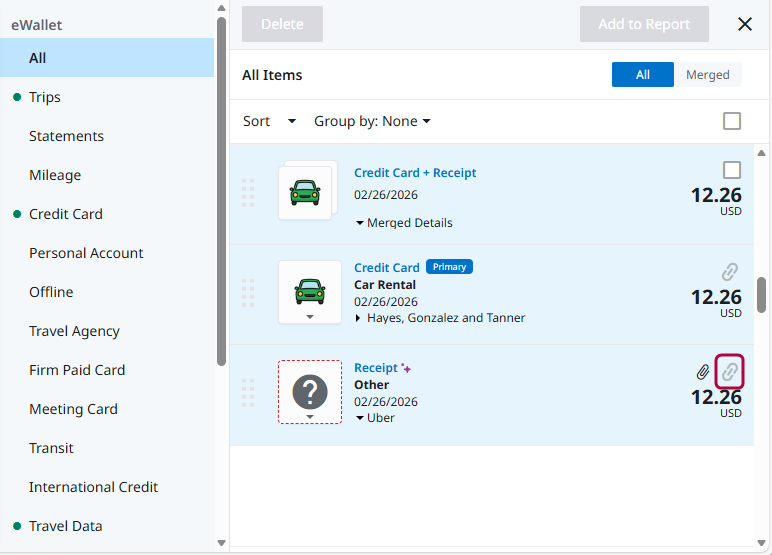Expand Merged Details on top item

click(404, 223)
